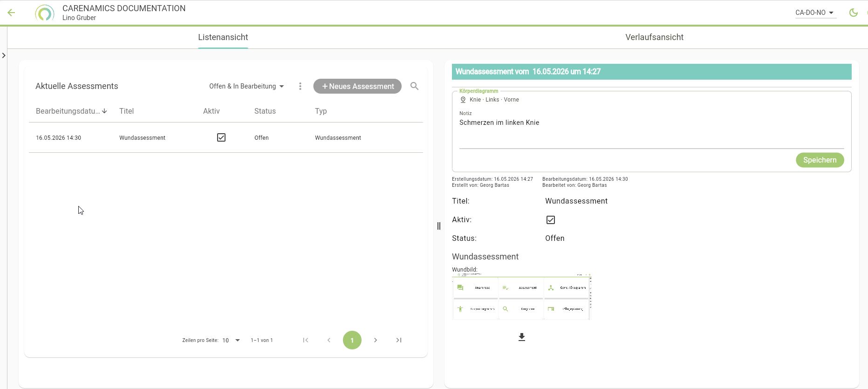The image size is (868, 389).
Task: Click the Aktuelle Assessments heading
Action: pyautogui.click(x=77, y=86)
